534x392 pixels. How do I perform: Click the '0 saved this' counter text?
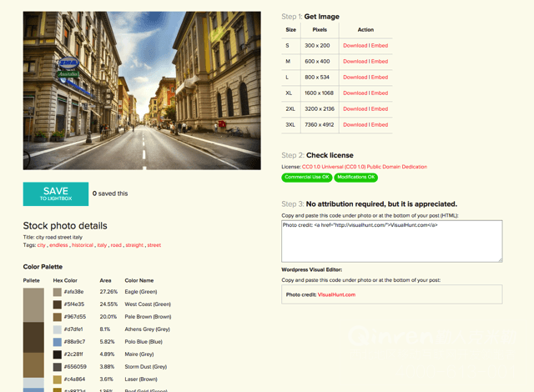point(110,193)
